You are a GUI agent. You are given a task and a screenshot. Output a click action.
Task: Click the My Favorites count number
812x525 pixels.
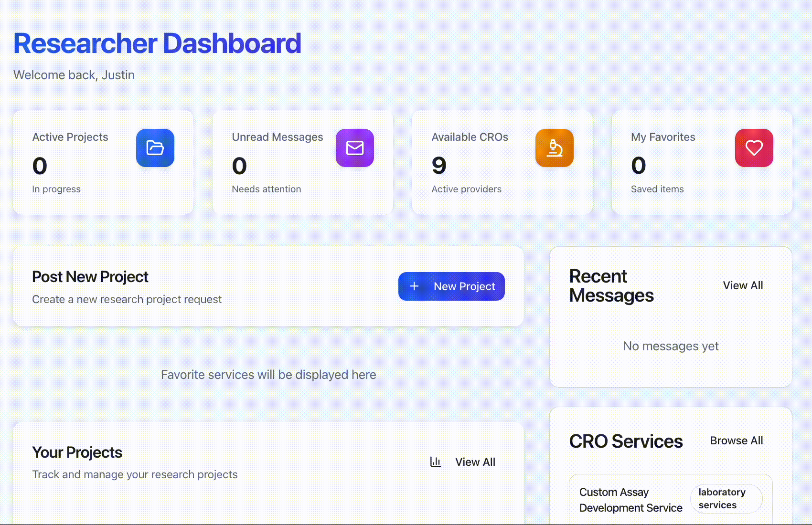pos(639,166)
